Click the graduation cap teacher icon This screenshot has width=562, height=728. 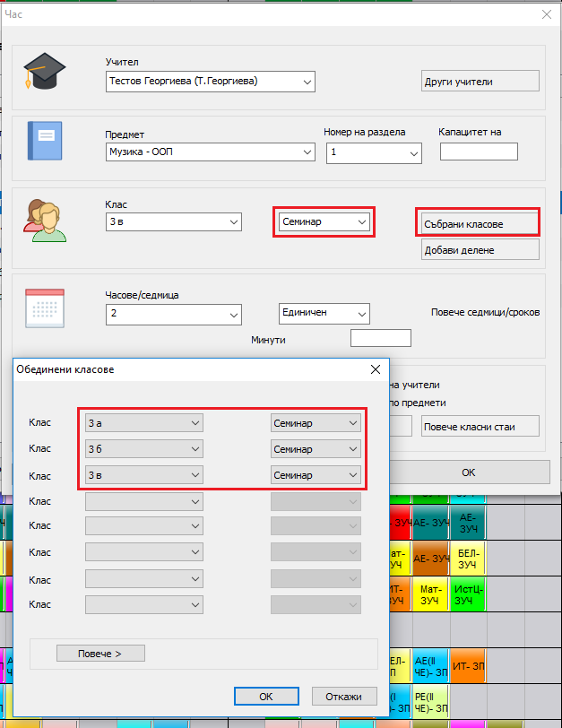pyautogui.click(x=43, y=68)
